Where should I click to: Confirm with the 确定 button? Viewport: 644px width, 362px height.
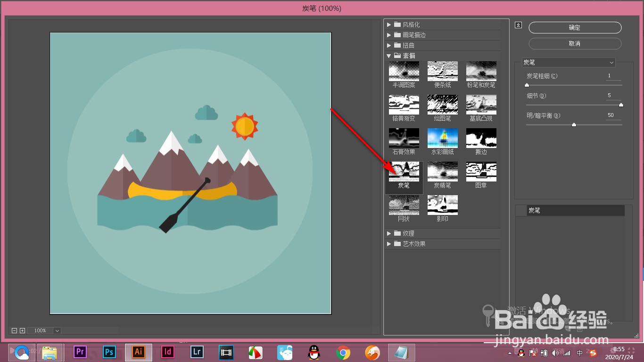575,28
